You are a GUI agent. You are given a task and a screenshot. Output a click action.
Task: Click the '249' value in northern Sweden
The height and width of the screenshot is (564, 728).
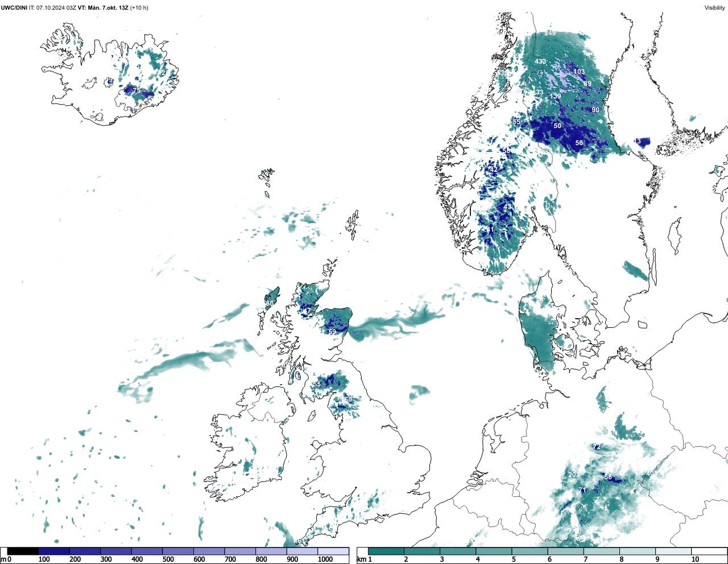tap(550, 33)
